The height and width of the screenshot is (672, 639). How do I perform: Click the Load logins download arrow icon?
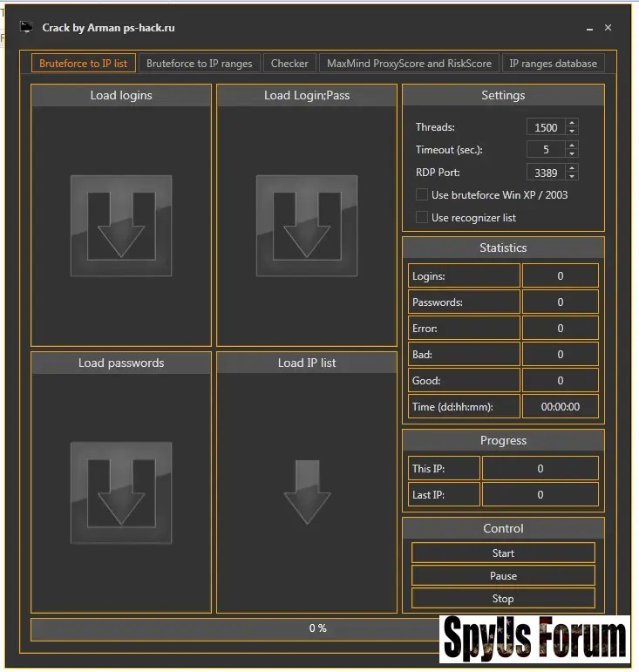[121, 226]
